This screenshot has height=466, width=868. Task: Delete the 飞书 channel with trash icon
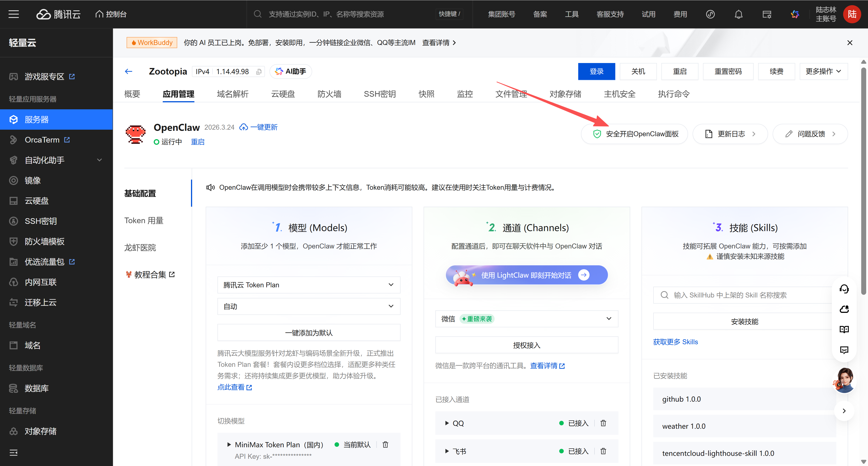pyautogui.click(x=603, y=451)
